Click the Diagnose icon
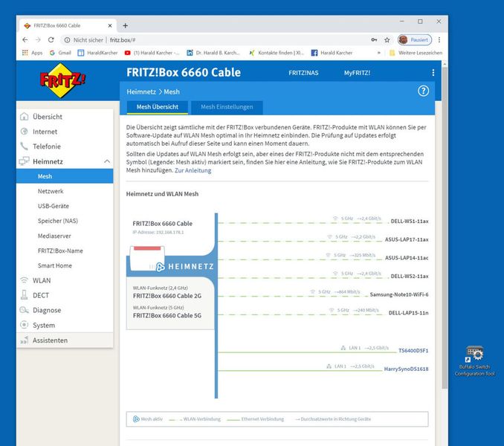This screenshot has height=446, width=504. click(24, 310)
